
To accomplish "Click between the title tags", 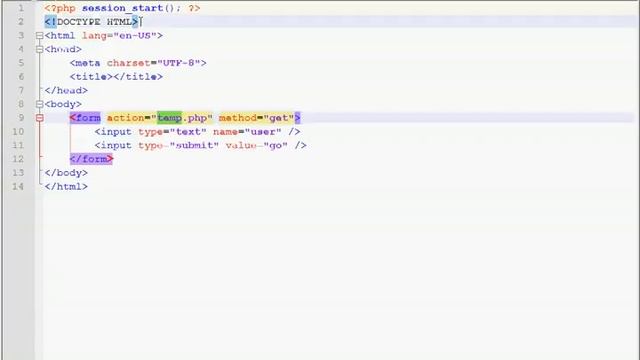I will [113, 77].
